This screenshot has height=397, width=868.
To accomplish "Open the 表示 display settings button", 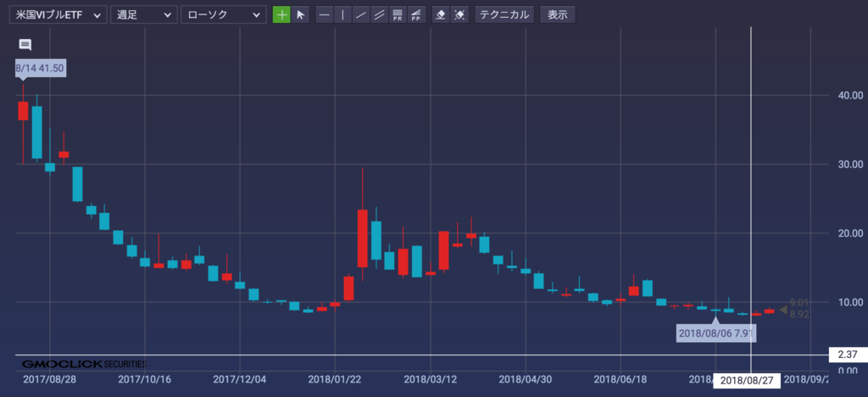I will (x=558, y=15).
